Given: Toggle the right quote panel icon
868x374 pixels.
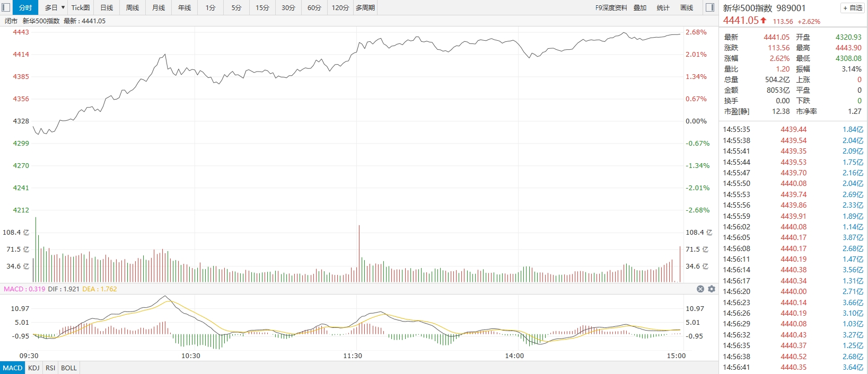Looking at the screenshot, I should pyautogui.click(x=710, y=7).
